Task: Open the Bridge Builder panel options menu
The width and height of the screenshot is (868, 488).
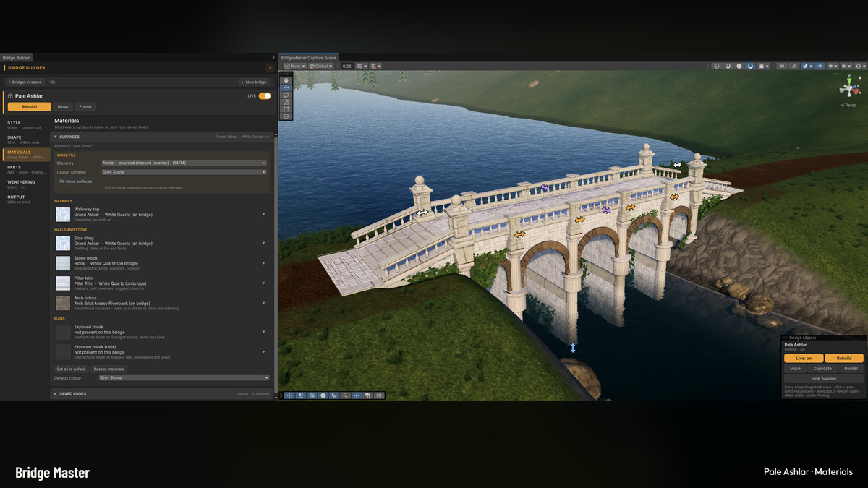Action: 273,57
